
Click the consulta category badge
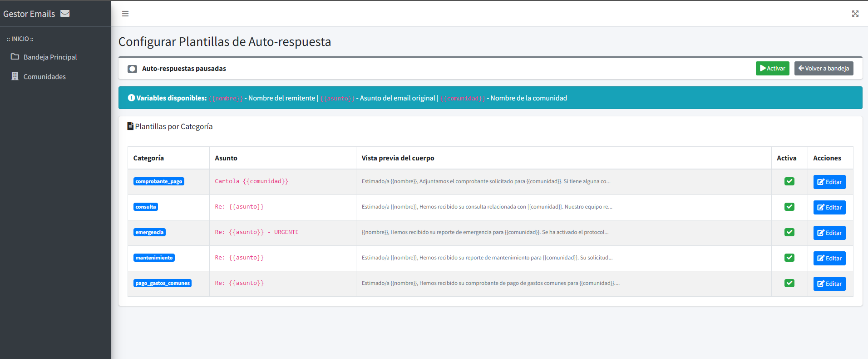pos(145,207)
